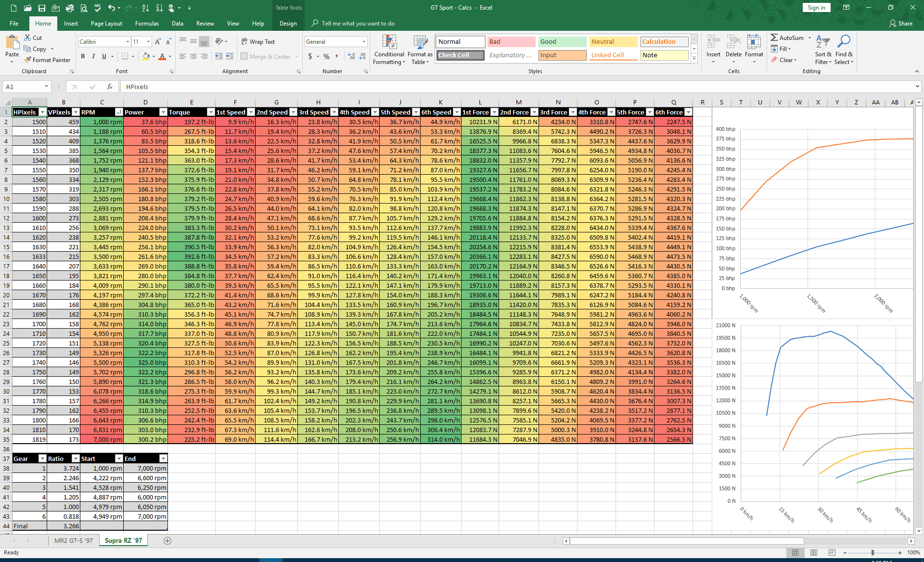
Task: Apply the red font color A
Action: click(162, 56)
